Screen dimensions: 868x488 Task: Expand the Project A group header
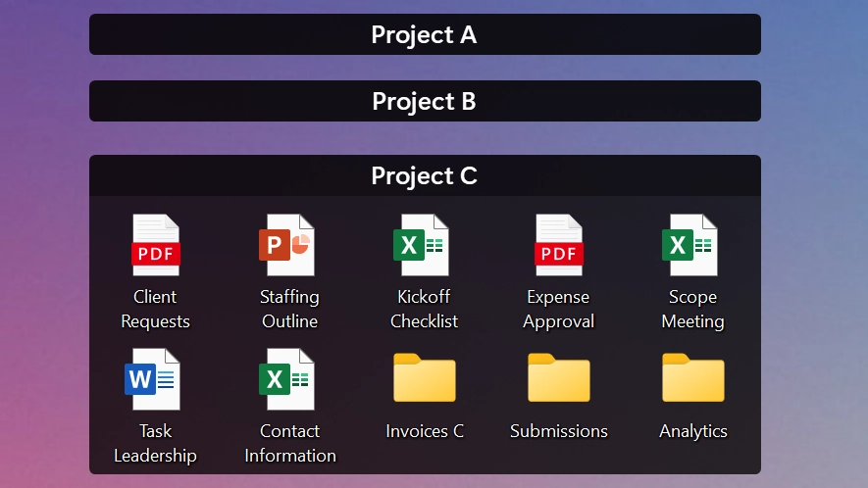pyautogui.click(x=425, y=34)
